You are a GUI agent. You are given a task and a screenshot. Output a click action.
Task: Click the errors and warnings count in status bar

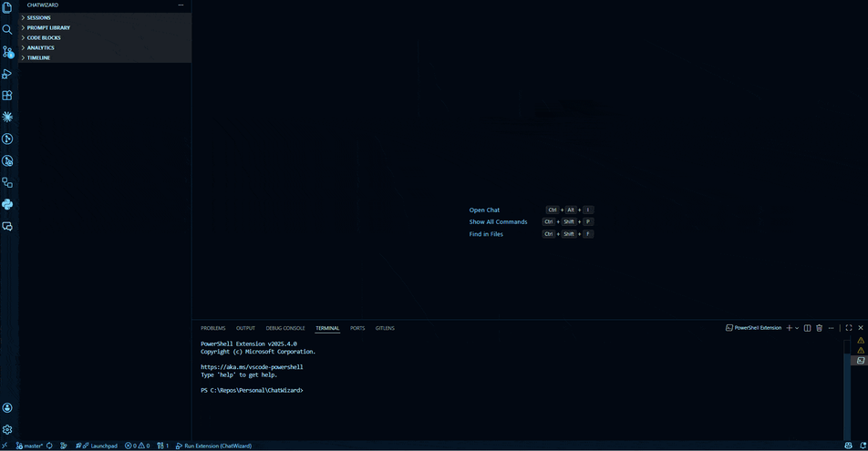tap(138, 446)
